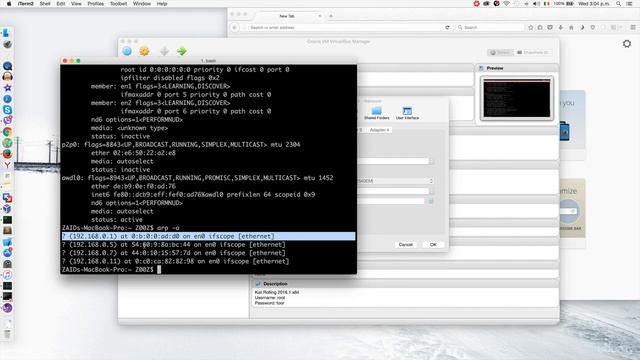Click the MAC address refresh icon in settings dialog
The image size is (640, 360).
pyautogui.click(x=431, y=201)
